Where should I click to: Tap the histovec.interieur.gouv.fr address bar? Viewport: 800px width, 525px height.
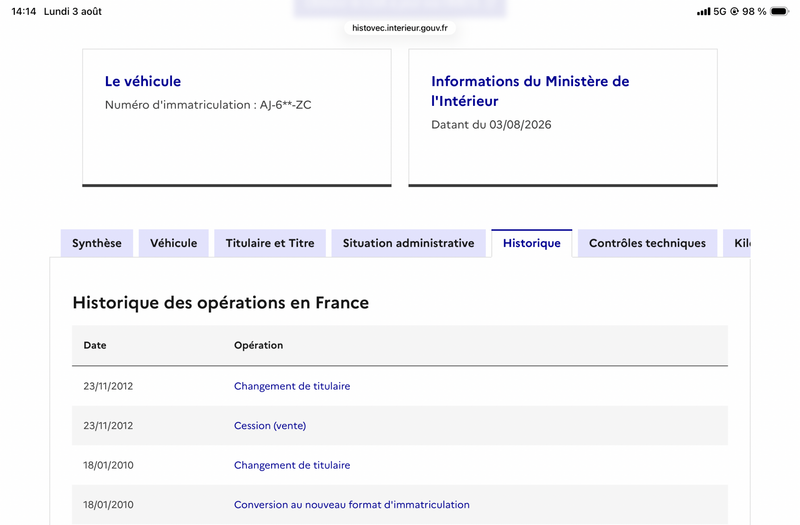[x=400, y=28]
